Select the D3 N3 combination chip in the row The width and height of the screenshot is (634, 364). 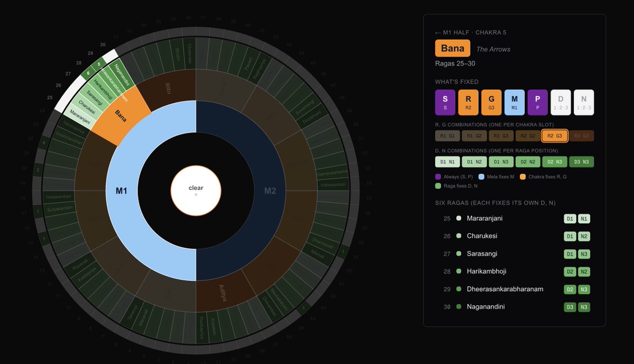coord(581,162)
